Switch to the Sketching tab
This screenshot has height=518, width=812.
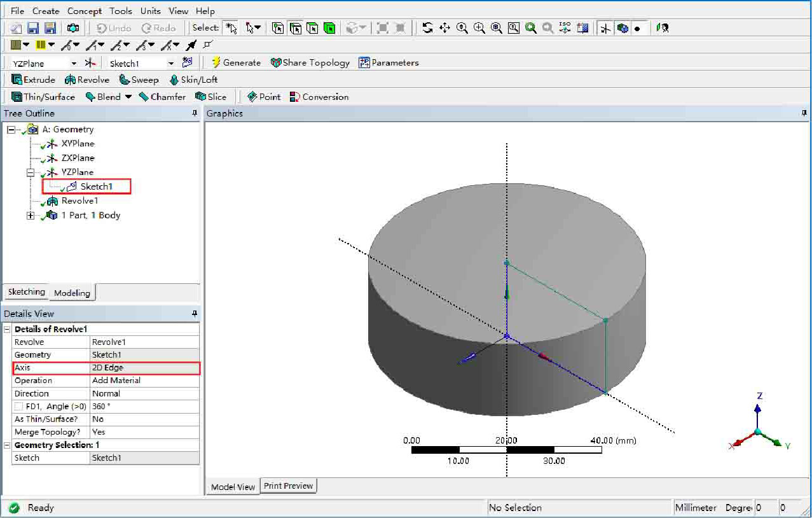tap(26, 292)
